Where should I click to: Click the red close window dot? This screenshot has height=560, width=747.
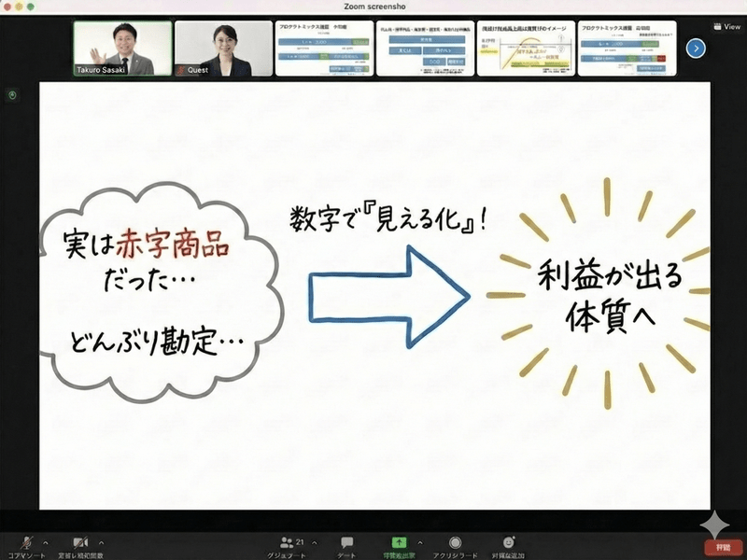tap(8, 7)
